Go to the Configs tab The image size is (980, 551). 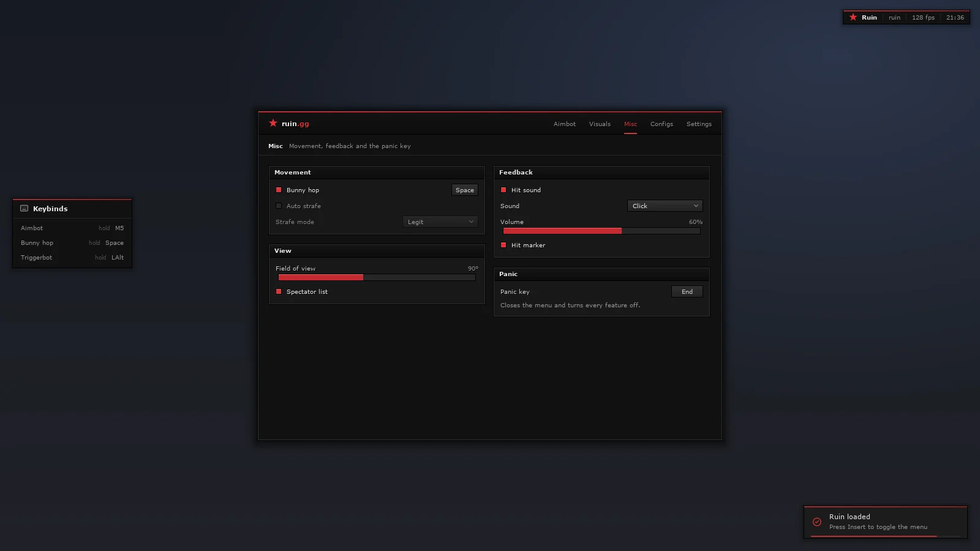point(661,124)
